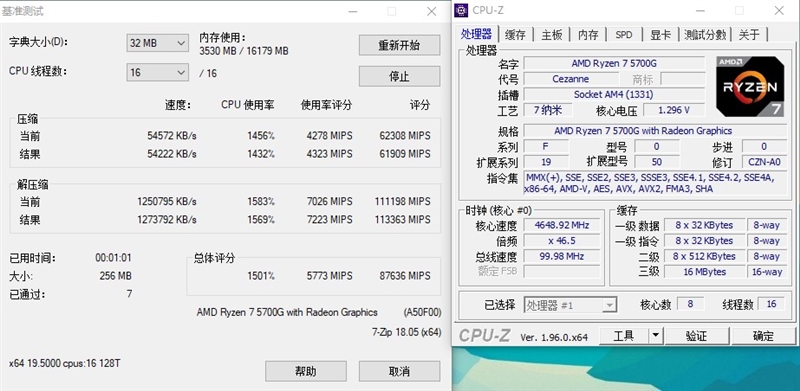
Task: Click the Socket AM4 (1331) package field
Action: pyautogui.click(x=614, y=94)
